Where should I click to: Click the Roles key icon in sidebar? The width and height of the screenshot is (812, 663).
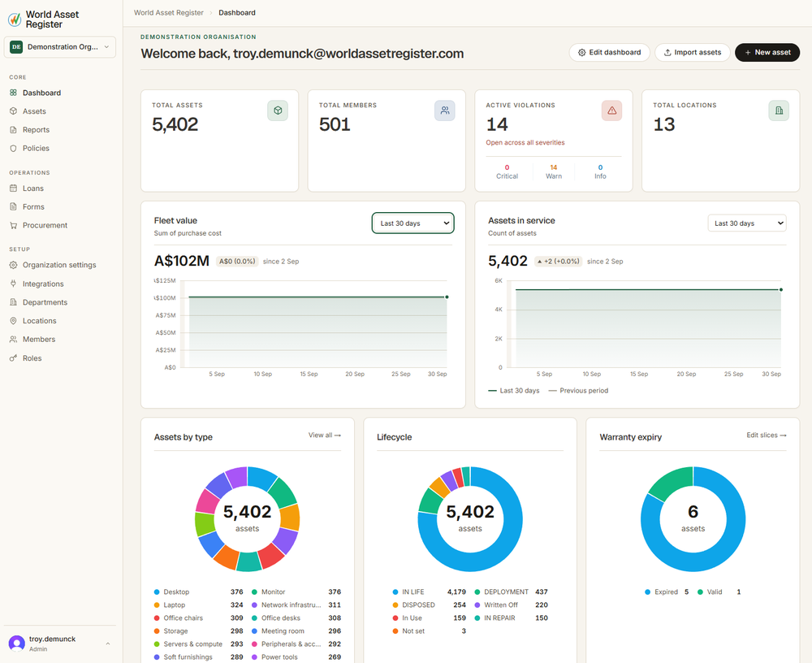pyautogui.click(x=14, y=358)
